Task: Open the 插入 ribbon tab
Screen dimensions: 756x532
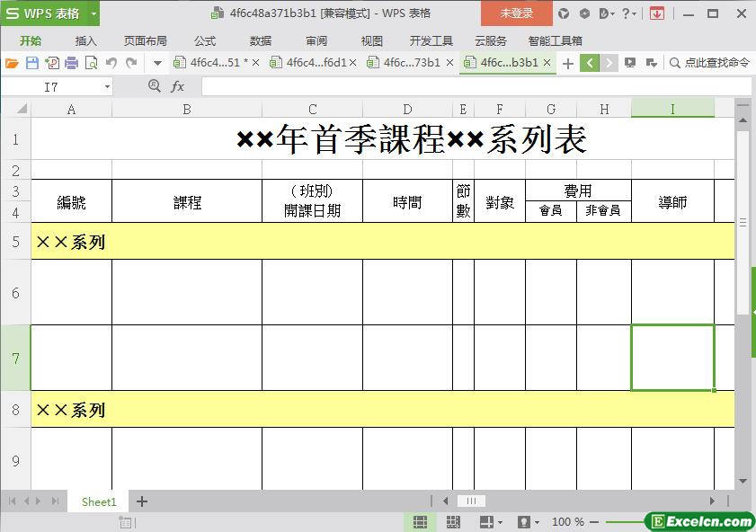Action: [85, 41]
